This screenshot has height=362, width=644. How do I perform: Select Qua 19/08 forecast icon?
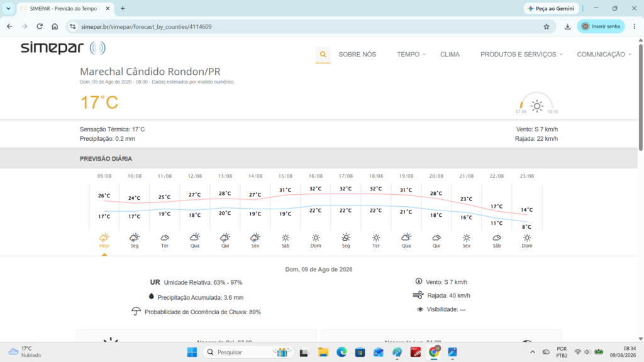(406, 237)
